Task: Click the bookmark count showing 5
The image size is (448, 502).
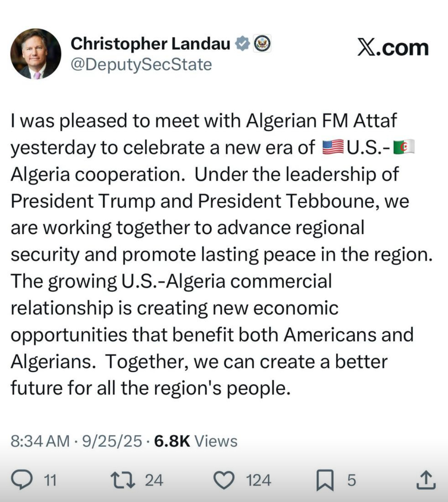Action: click(351, 480)
